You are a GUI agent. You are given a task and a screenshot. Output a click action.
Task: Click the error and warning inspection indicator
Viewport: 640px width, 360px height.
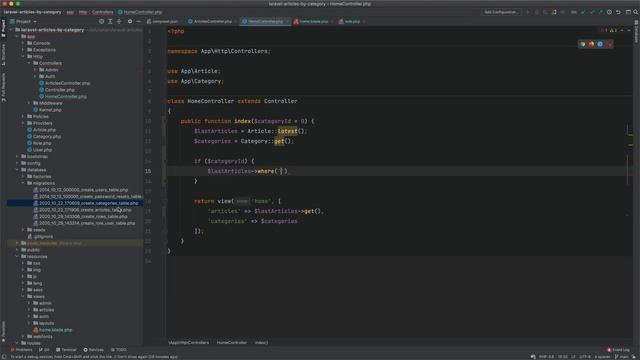pyautogui.click(x=609, y=31)
